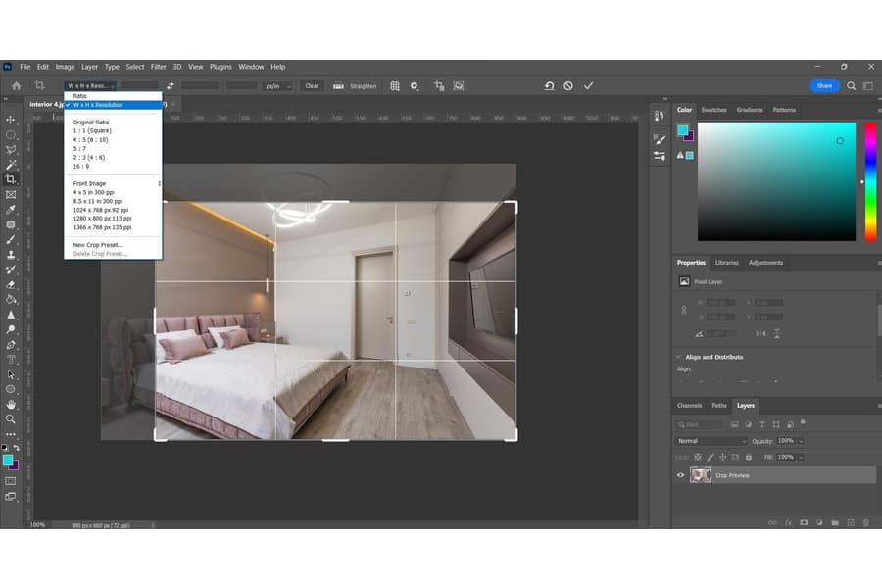The height and width of the screenshot is (588, 882).
Task: Open the Normal blend mode dropdown
Action: [711, 441]
